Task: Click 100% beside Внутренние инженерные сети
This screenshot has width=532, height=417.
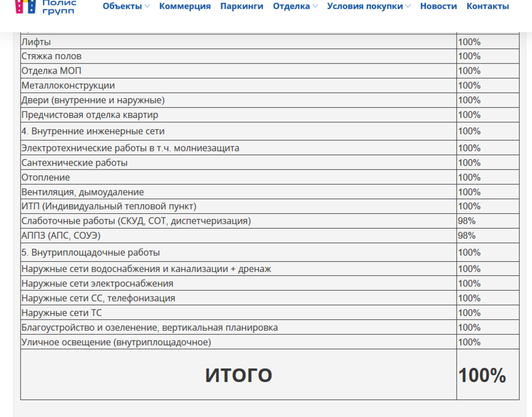Action: click(x=469, y=131)
